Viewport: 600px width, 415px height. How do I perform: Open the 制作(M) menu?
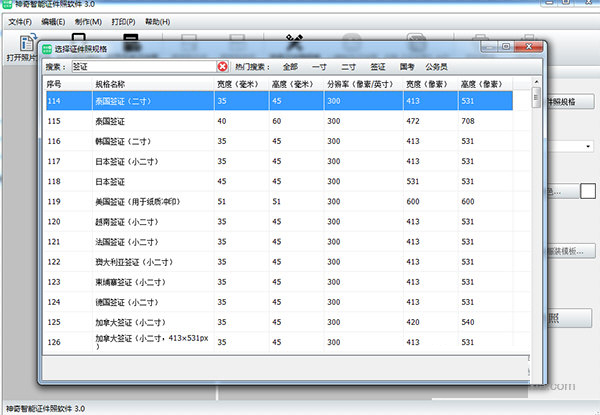coord(88,21)
